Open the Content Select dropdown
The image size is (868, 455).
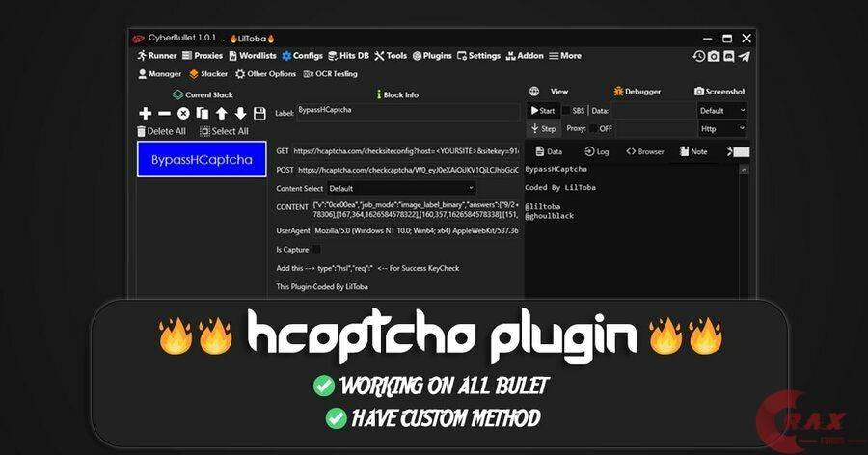tap(401, 188)
